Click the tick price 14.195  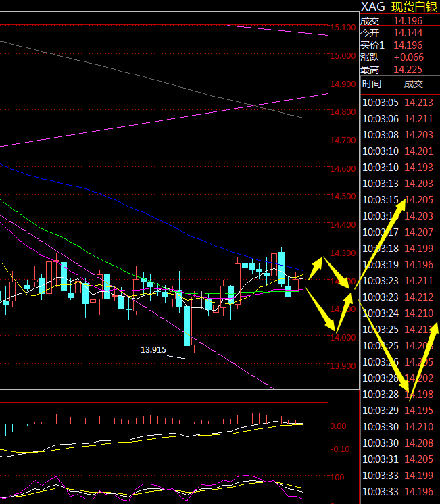tap(419, 411)
